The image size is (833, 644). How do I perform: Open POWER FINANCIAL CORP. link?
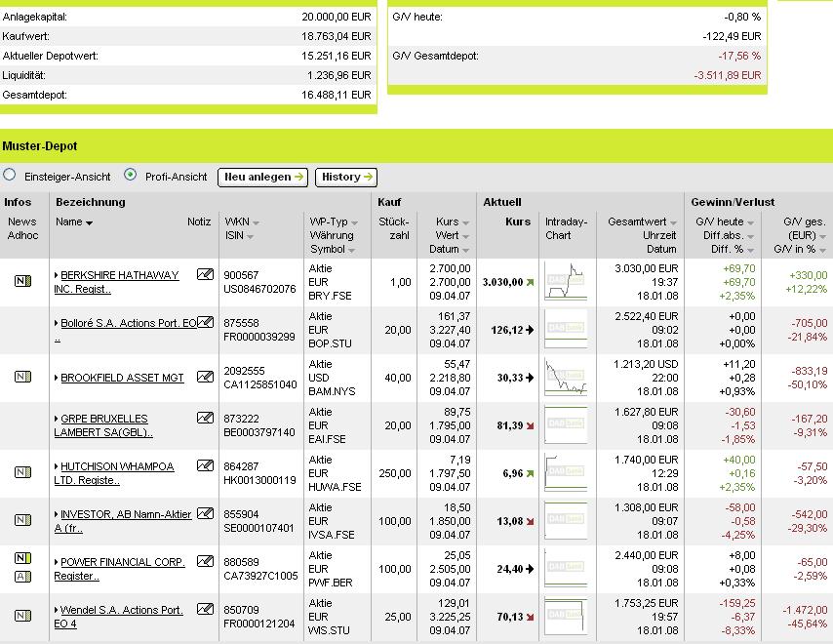(119, 569)
